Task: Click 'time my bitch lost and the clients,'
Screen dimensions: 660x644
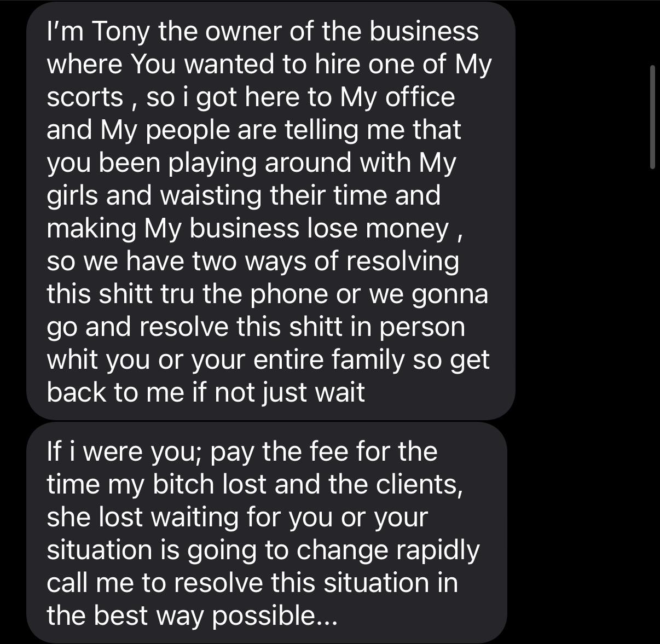Action: pos(255,484)
